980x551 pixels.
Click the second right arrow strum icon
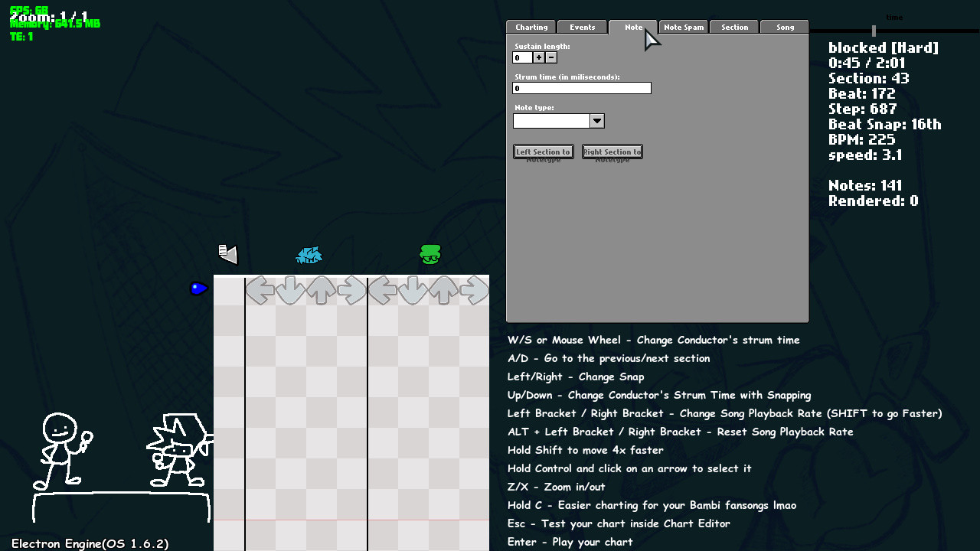475,290
